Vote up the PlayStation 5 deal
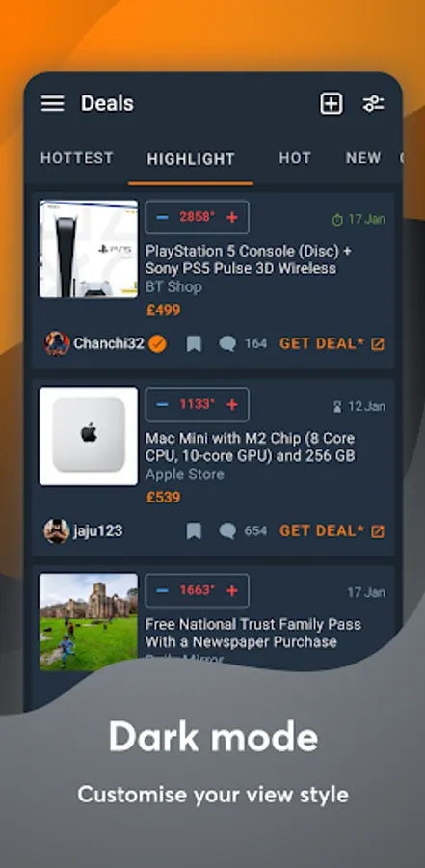This screenshot has height=868, width=425. 232,217
